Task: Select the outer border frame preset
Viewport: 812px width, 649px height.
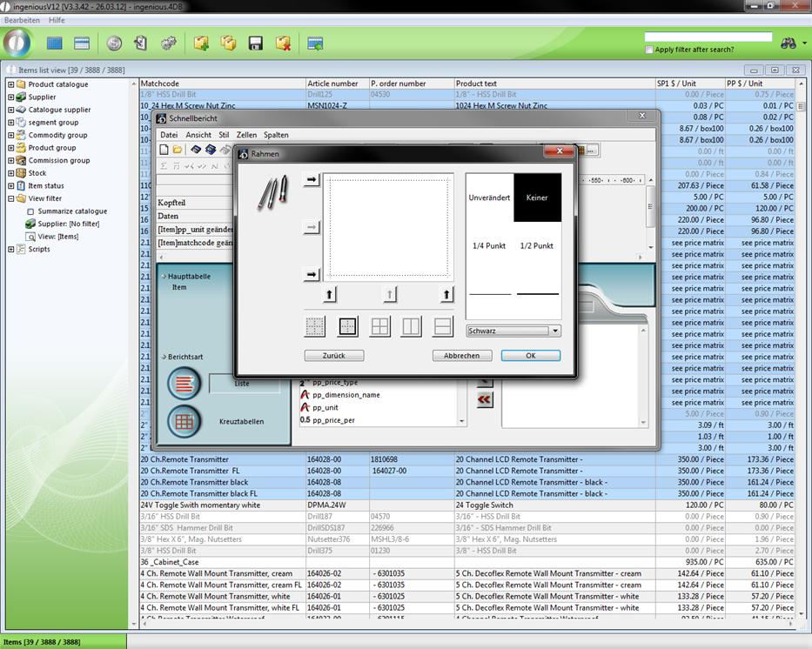Action: pyautogui.click(x=347, y=326)
